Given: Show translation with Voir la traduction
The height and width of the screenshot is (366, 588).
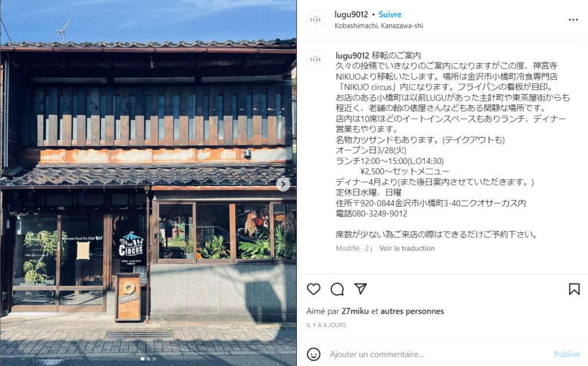Looking at the screenshot, I should 407,248.
